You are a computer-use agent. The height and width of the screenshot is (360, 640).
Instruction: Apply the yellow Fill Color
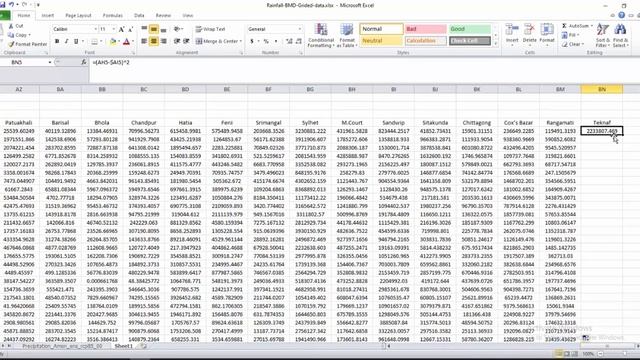[113, 41]
